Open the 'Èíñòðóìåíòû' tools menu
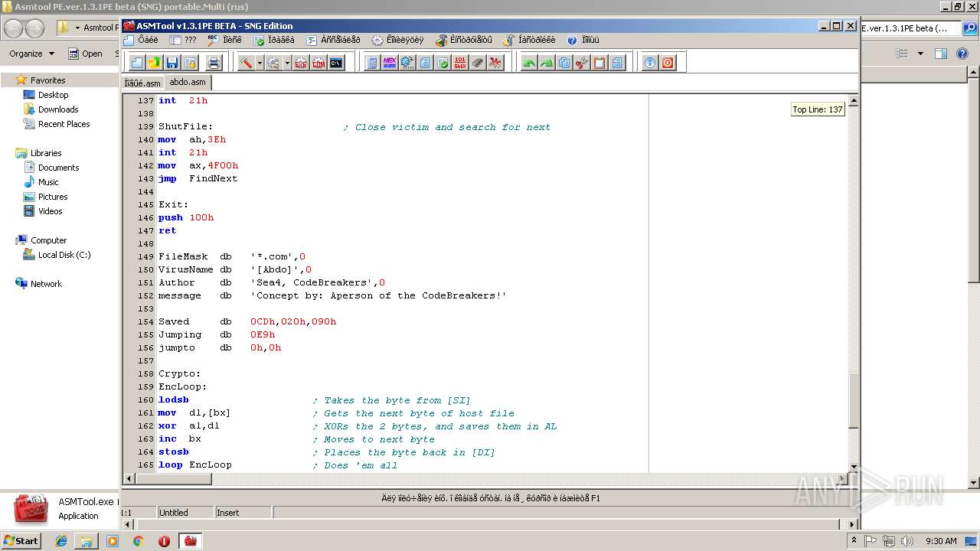This screenshot has width=980, height=551. [463, 40]
